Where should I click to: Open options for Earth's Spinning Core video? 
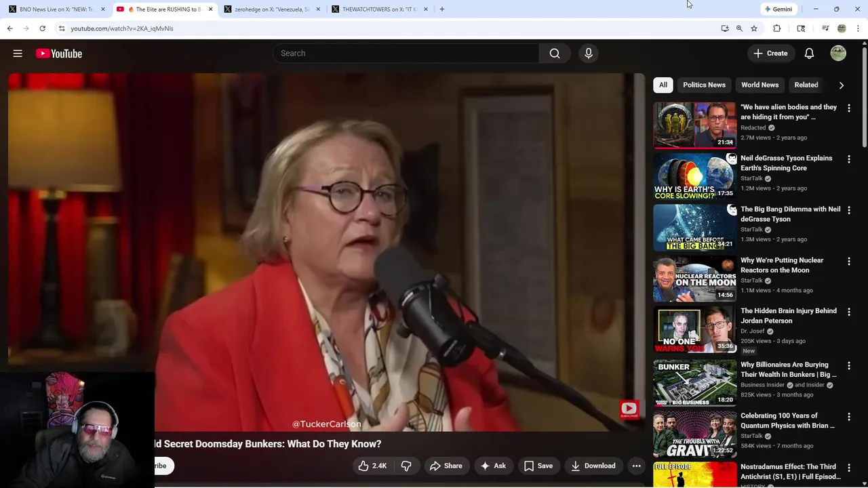pyautogui.click(x=848, y=159)
